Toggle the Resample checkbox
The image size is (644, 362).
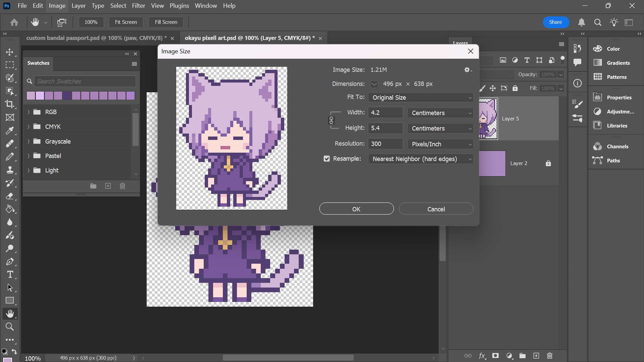pyautogui.click(x=327, y=159)
